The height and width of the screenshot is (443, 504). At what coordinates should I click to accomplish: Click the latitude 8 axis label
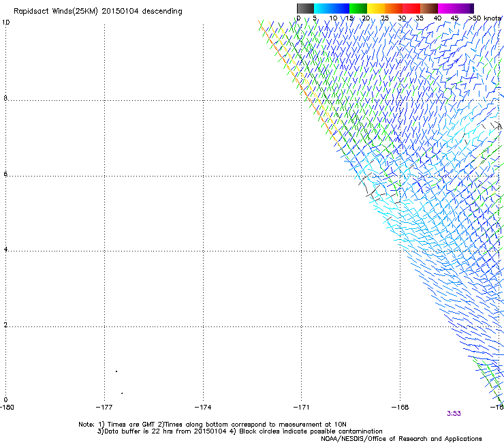(x=5, y=98)
